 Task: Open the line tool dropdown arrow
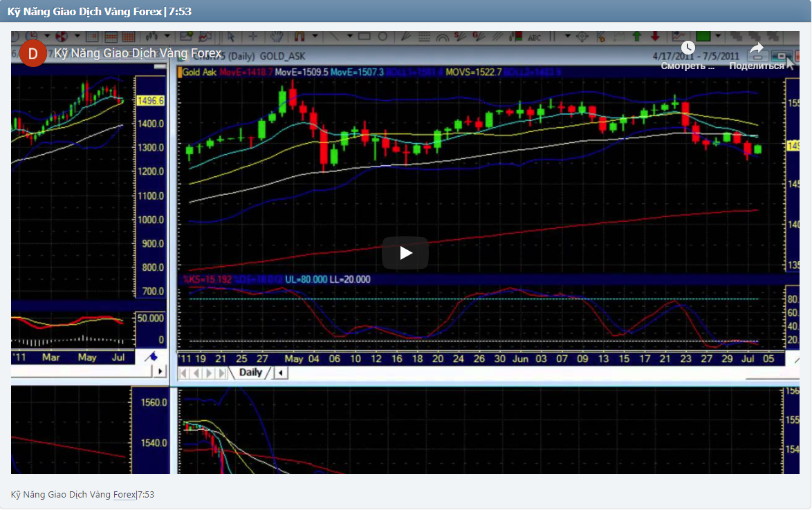pyautogui.click(x=350, y=37)
